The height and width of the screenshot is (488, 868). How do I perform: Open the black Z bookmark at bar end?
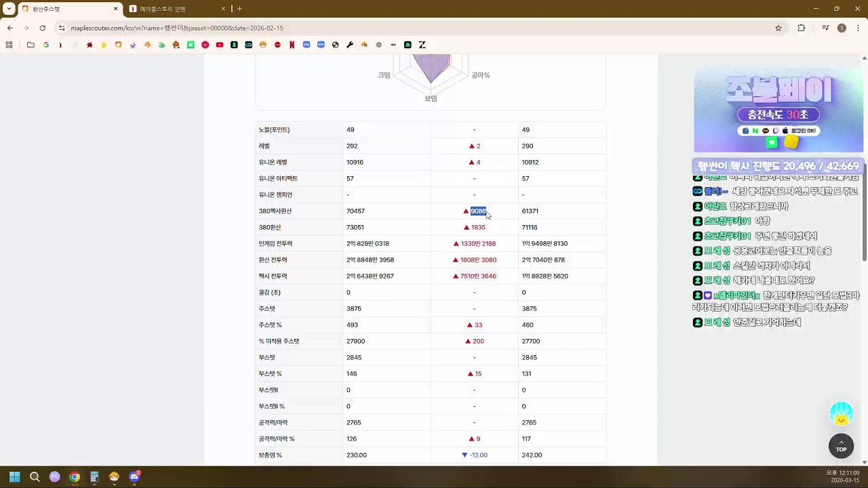[x=422, y=45]
